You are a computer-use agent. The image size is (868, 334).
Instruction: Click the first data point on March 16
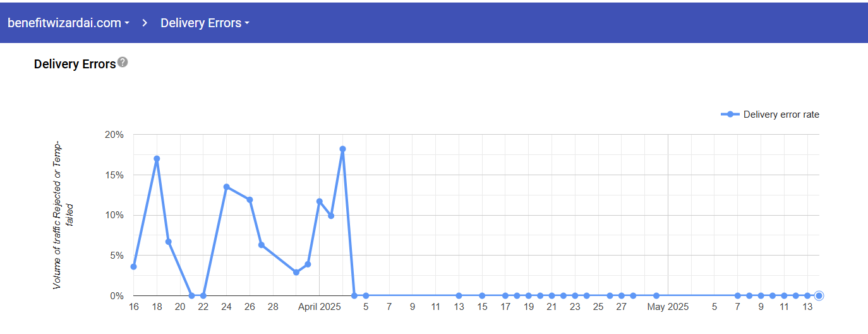tap(133, 266)
